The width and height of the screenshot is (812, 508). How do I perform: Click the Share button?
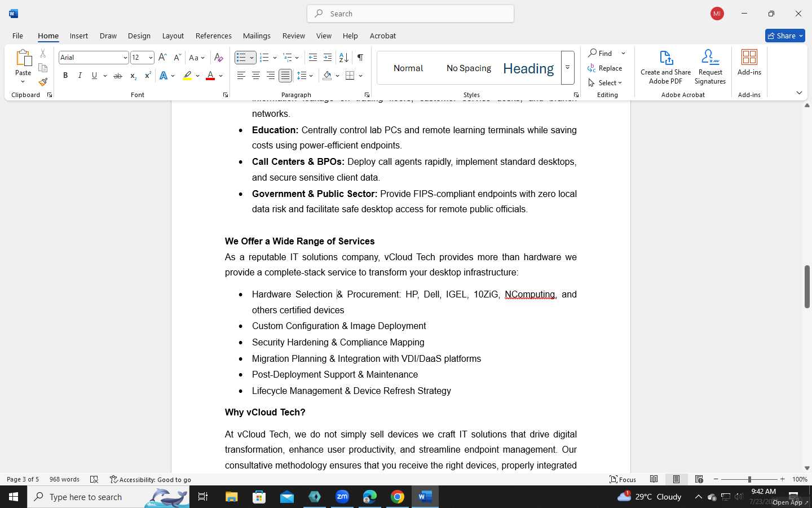point(785,36)
